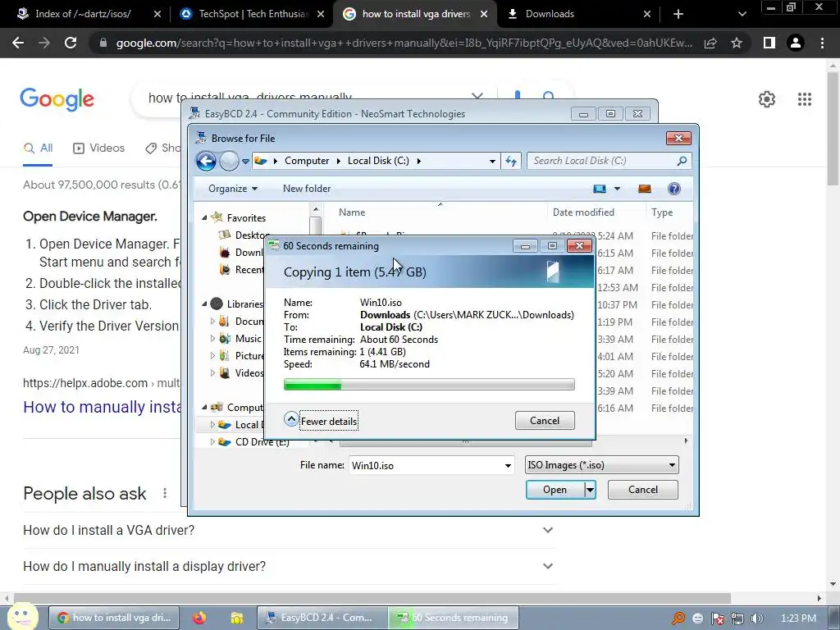Open Google settings gear icon

[x=767, y=99]
